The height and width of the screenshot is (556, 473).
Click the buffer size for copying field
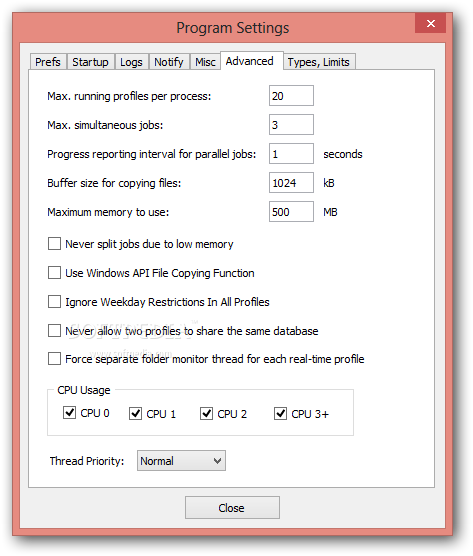tap(291, 183)
